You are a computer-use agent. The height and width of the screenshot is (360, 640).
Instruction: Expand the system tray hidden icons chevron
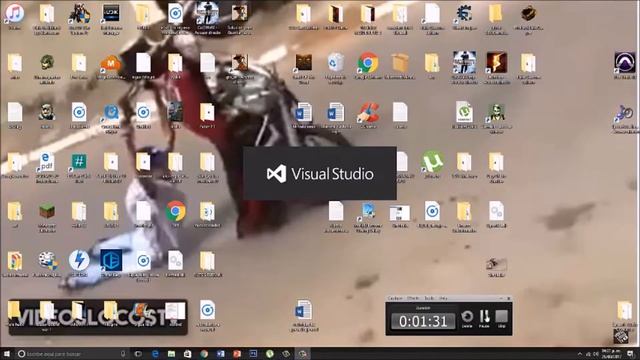point(580,354)
